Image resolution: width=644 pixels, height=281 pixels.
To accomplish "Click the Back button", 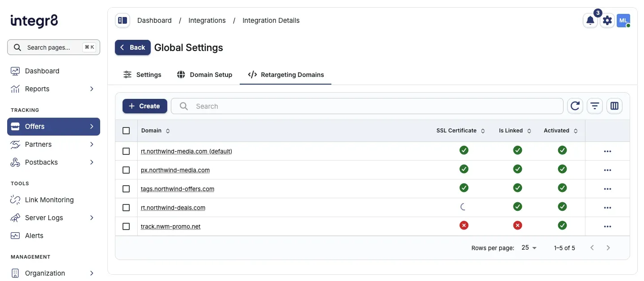I will click(x=133, y=47).
